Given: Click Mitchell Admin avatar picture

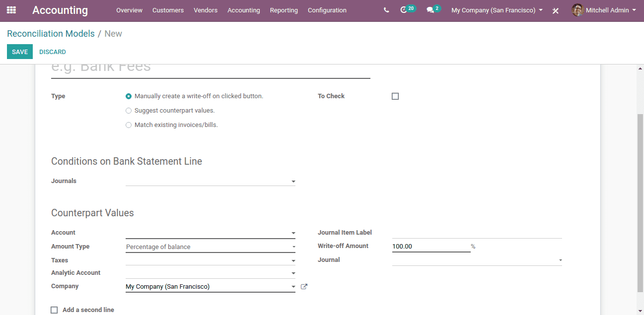Looking at the screenshot, I should [x=577, y=10].
